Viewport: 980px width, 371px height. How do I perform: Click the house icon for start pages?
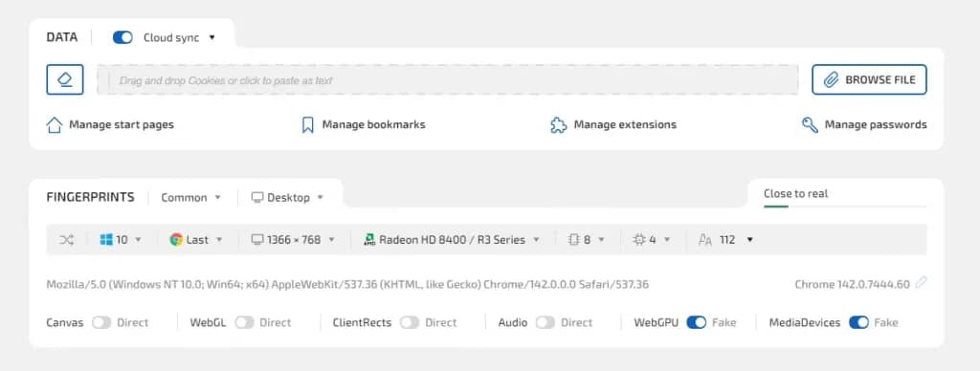[55, 125]
